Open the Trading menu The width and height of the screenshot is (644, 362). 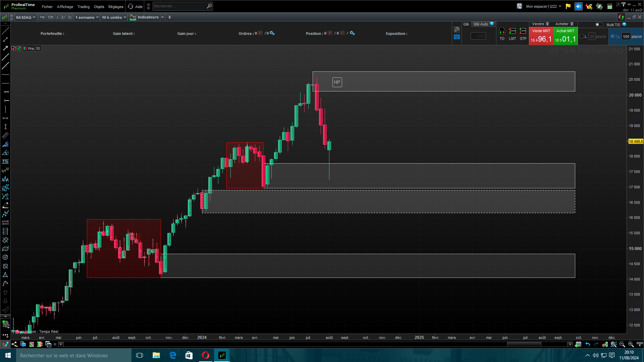coord(83,7)
